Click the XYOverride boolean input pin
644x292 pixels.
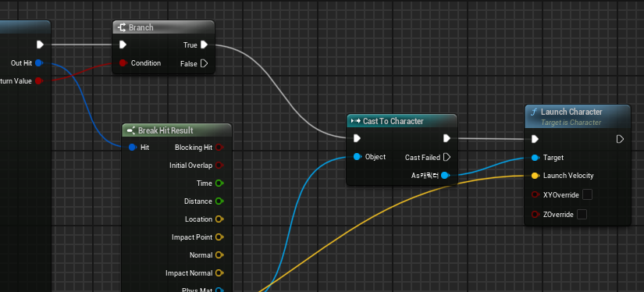[x=535, y=194]
